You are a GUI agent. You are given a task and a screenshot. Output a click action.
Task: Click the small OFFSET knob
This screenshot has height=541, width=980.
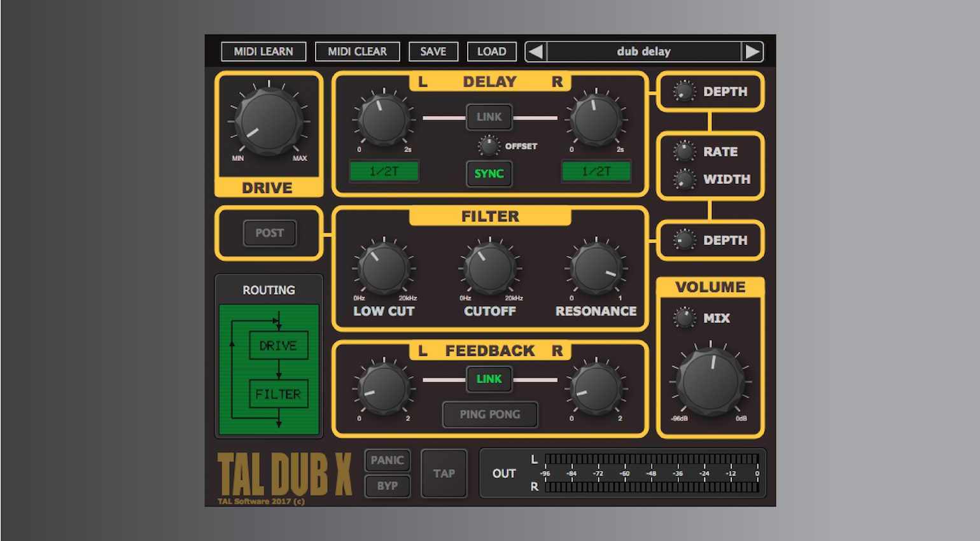(x=489, y=146)
